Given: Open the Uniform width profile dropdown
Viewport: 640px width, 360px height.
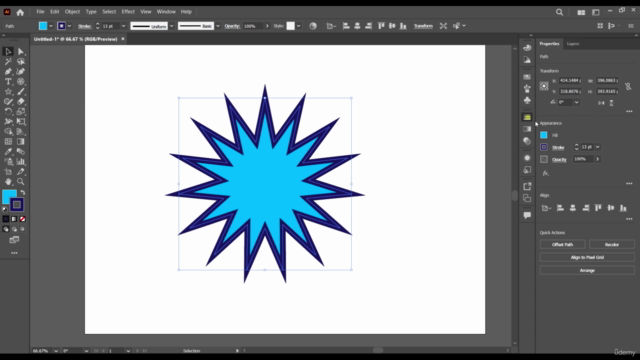Looking at the screenshot, I should coord(171,26).
